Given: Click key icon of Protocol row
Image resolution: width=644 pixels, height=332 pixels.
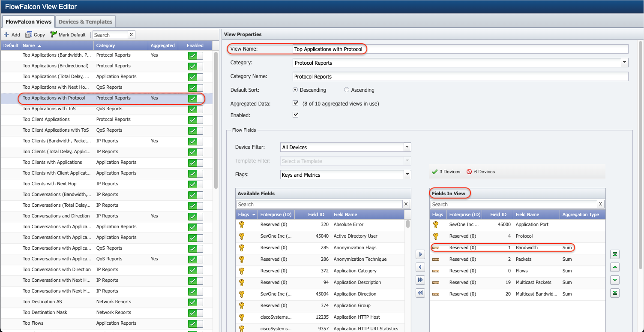Looking at the screenshot, I should coord(436,236).
